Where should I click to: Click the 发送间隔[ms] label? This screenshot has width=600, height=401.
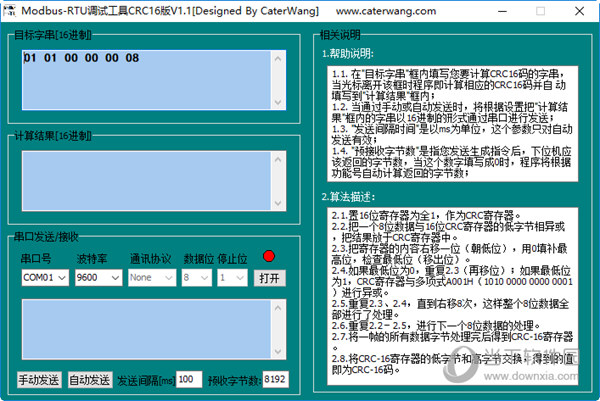coord(146,380)
